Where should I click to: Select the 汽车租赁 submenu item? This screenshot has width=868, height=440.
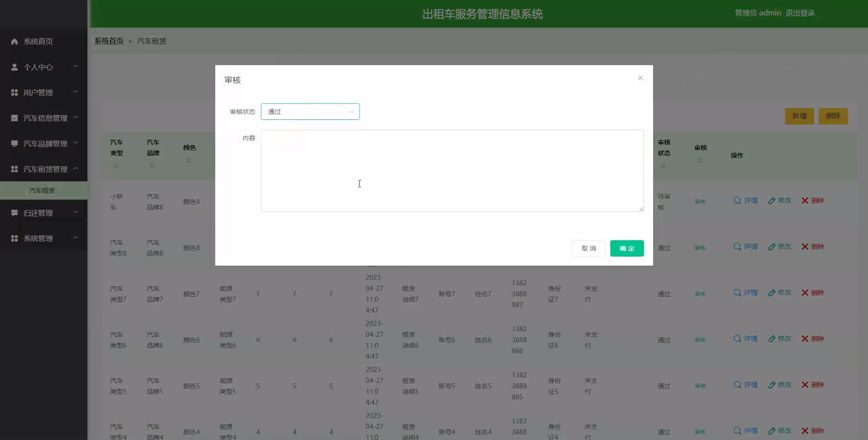42,191
